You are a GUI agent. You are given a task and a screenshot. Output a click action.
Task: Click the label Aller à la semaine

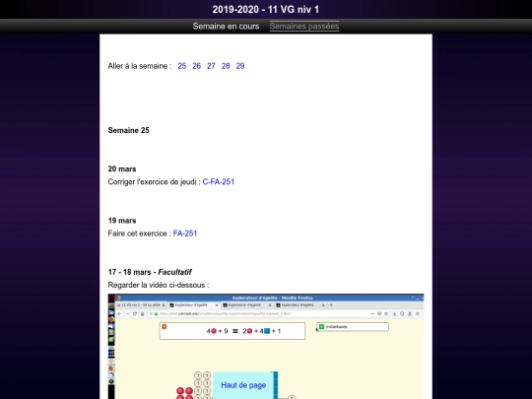tap(140, 66)
